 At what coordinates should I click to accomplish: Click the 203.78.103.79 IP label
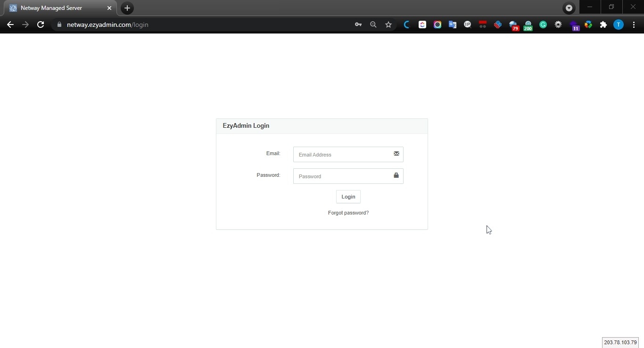pos(620,343)
